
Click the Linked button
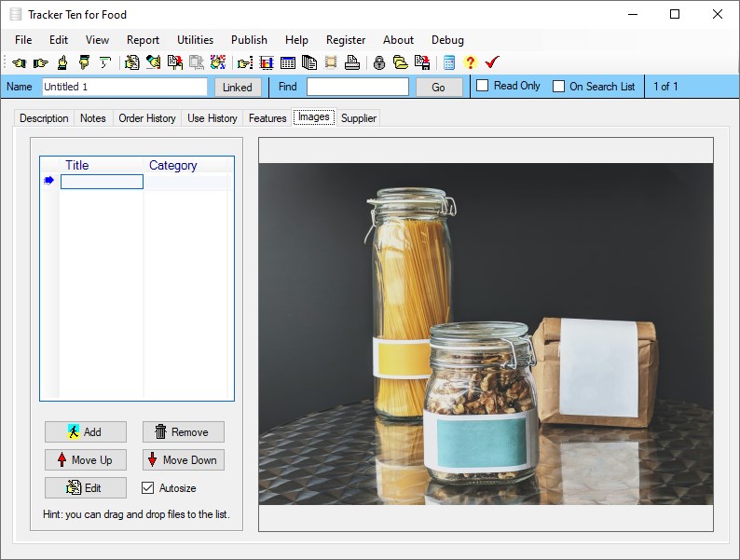pos(238,88)
